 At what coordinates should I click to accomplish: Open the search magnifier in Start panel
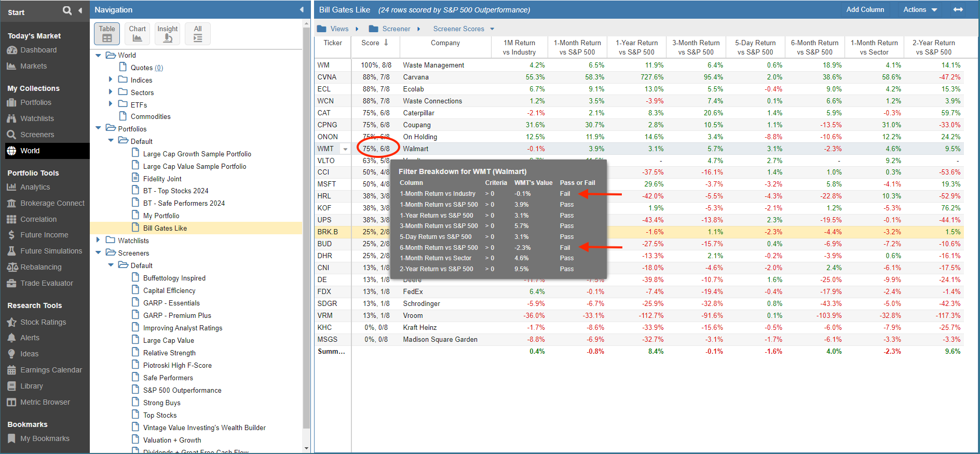(67, 10)
